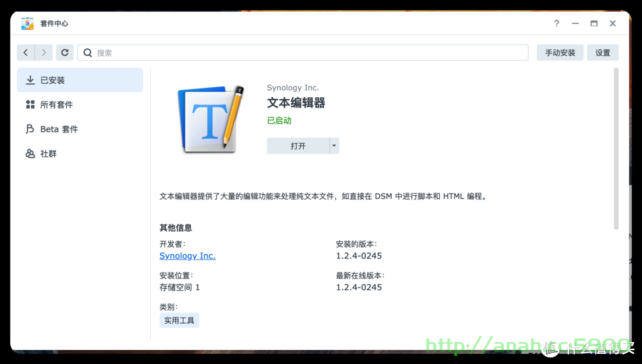This screenshot has height=364, width=642.
Task: Click the search magnifier icon
Action: tap(87, 53)
